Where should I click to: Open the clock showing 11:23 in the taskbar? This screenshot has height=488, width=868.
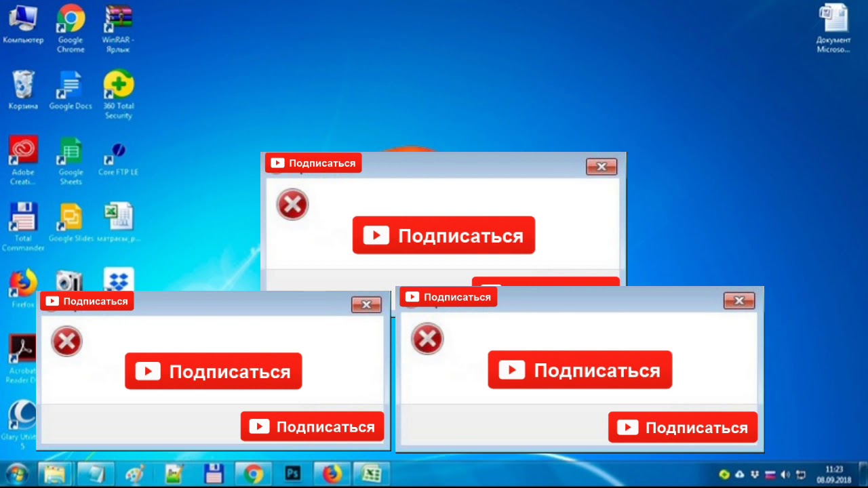click(834, 474)
